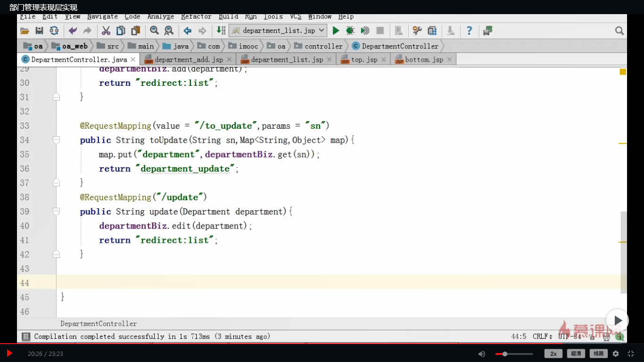The height and width of the screenshot is (362, 644).
Task: Navigate back with blue left arrow
Action: (188, 31)
